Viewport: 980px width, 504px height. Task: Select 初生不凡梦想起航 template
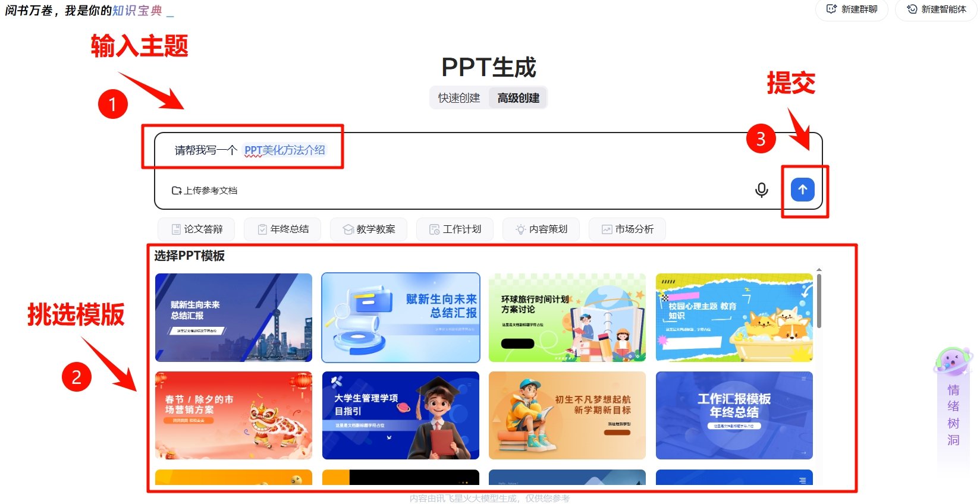[x=567, y=415]
